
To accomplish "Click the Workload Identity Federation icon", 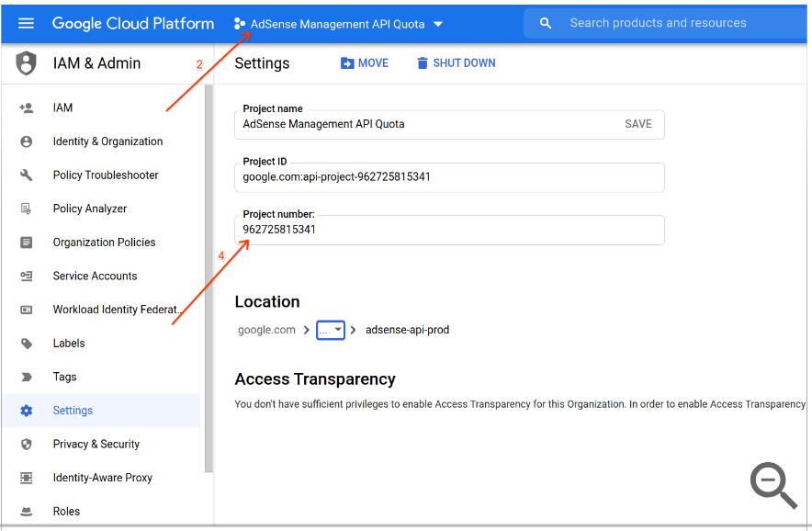I will pyautogui.click(x=26, y=310).
